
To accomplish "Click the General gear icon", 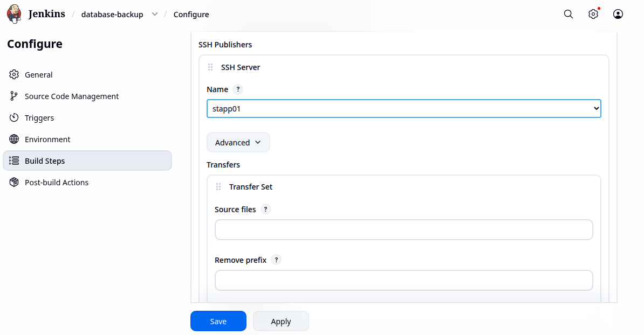I will [x=14, y=74].
